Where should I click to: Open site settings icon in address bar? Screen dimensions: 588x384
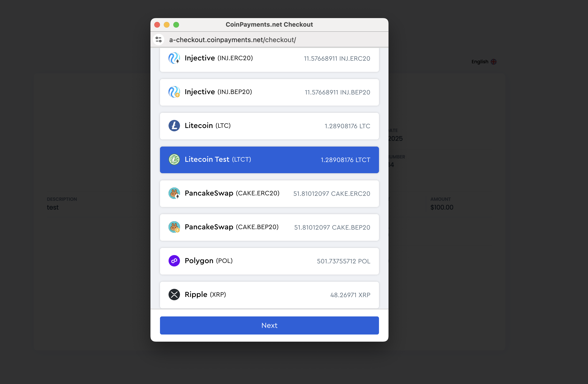coord(159,40)
